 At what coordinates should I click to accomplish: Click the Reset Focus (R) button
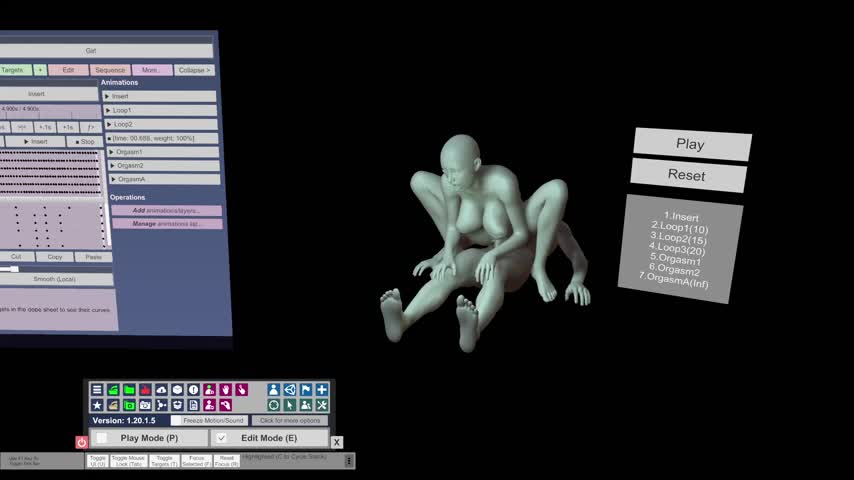[x=227, y=461]
